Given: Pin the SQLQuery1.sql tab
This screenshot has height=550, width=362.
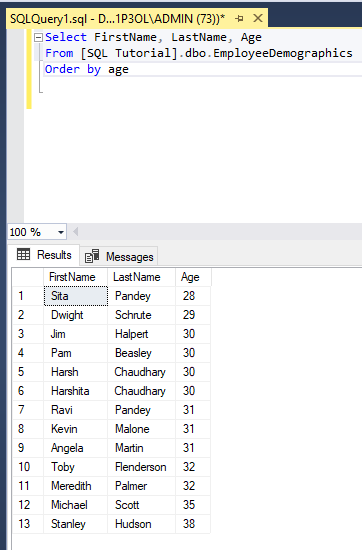Looking at the screenshot, I should [240, 18].
